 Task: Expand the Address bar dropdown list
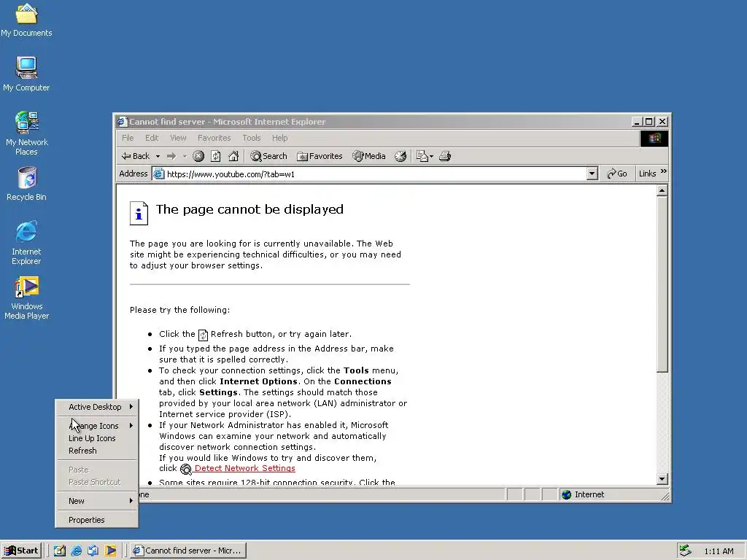[592, 174]
